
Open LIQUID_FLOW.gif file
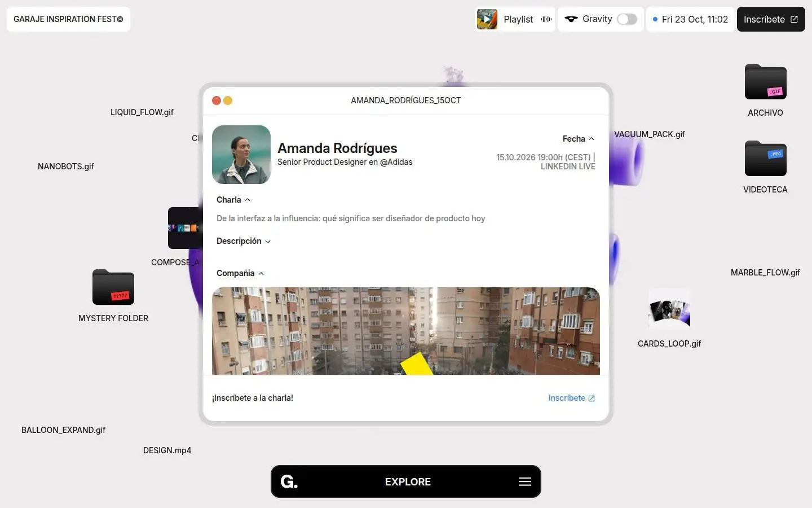coord(142,112)
